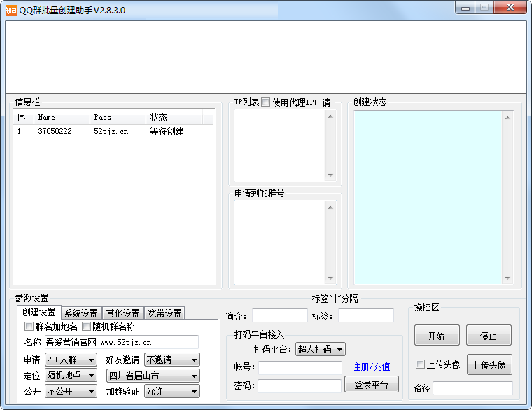Click the 登录平台 button
Image resolution: width=532 pixels, height=410 pixels.
click(372, 385)
